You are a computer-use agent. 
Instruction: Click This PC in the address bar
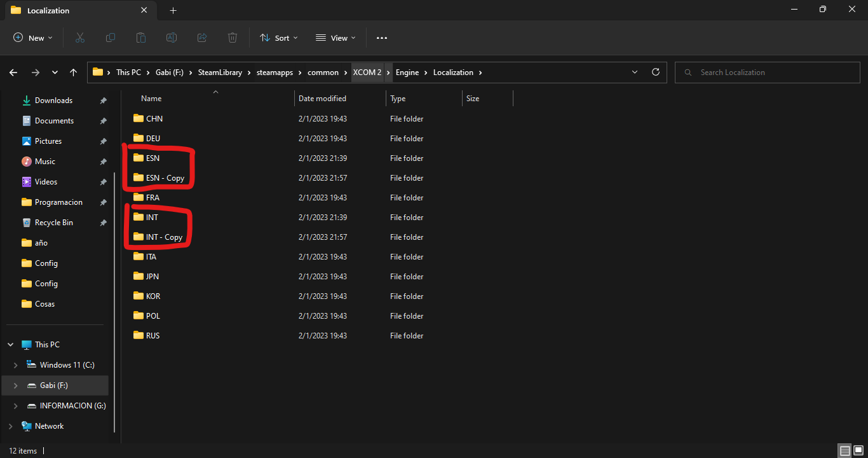[128, 73]
